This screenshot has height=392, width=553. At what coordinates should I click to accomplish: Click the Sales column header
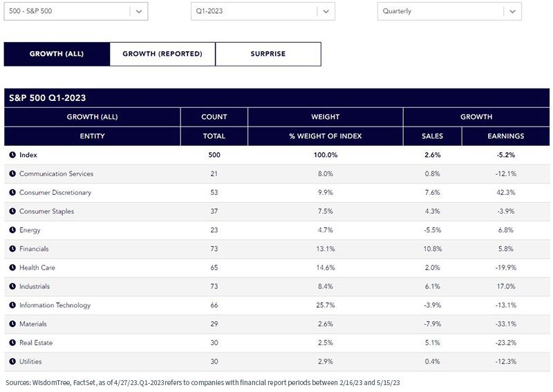coord(433,136)
